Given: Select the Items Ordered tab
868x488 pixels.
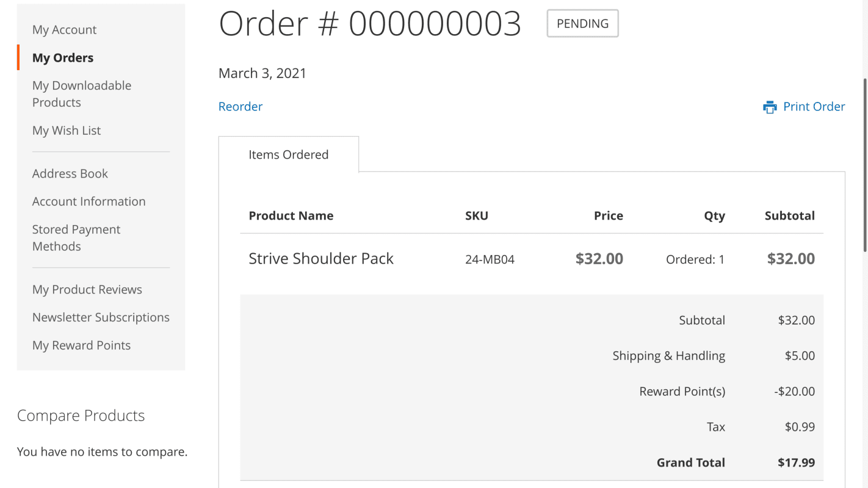Looking at the screenshot, I should click(x=289, y=154).
